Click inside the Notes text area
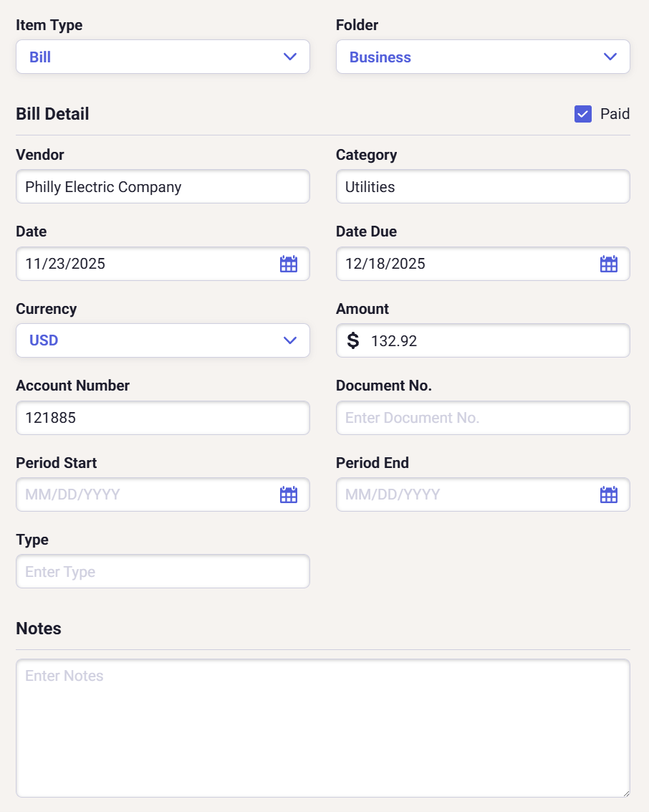 coord(322,727)
